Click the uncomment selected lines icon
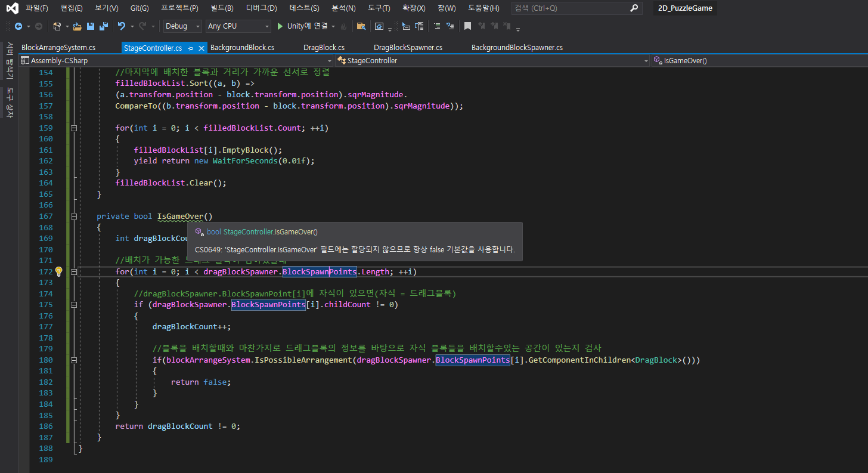This screenshot has width=868, height=473. (x=451, y=26)
